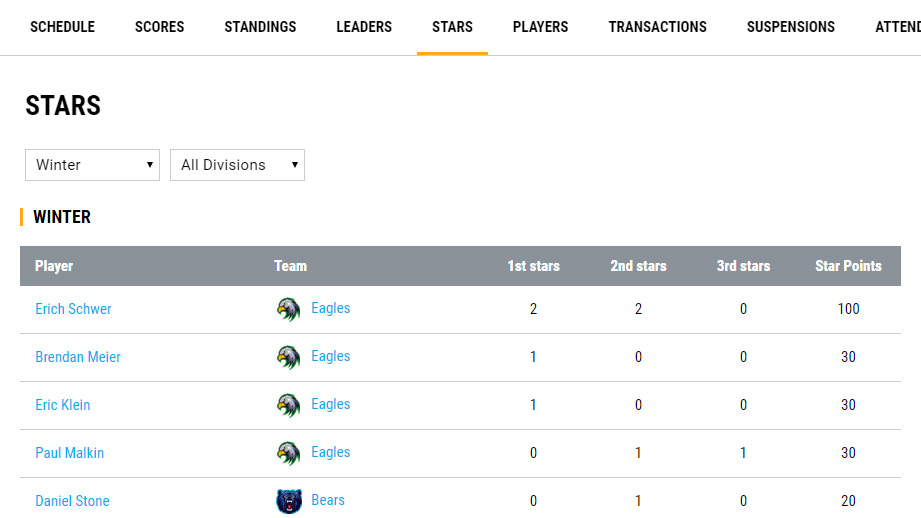This screenshot has width=921, height=518.
Task: Select the Leaders tab
Action: pyautogui.click(x=364, y=27)
